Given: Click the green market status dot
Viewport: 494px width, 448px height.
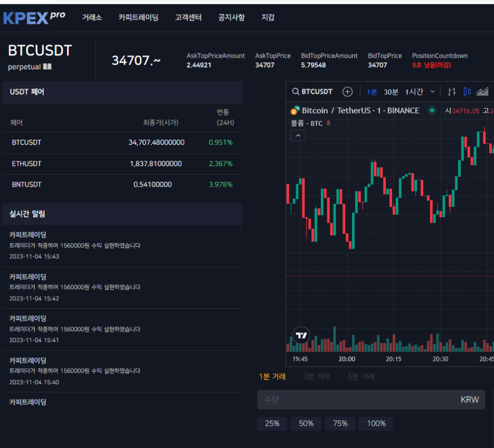Looking at the screenshot, I should click(x=432, y=110).
